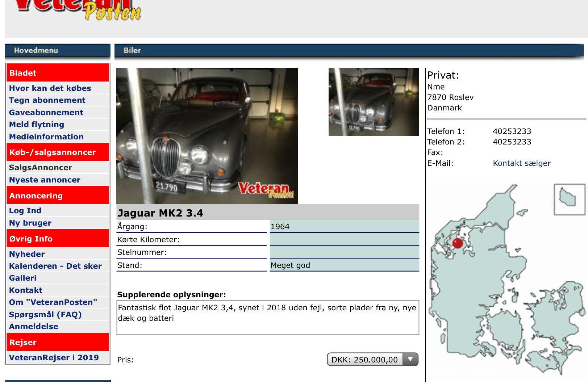588x382 pixels.
Task: Click the DKK 250.000,00 price box
Action: [364, 360]
